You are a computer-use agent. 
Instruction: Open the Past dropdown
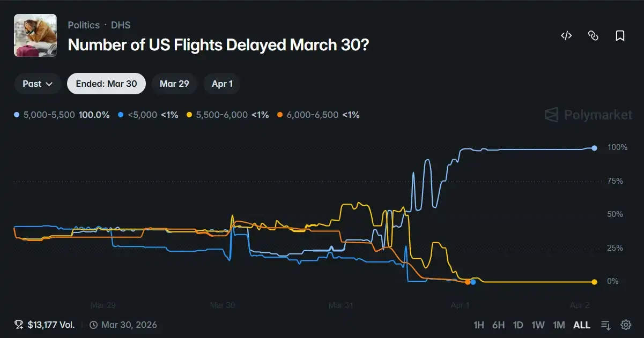click(x=36, y=84)
